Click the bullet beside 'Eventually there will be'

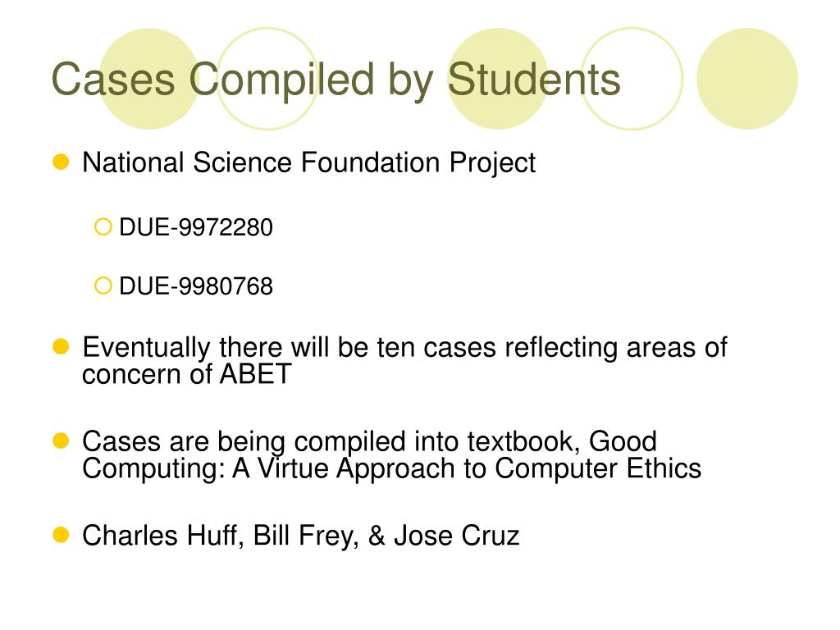61,347
